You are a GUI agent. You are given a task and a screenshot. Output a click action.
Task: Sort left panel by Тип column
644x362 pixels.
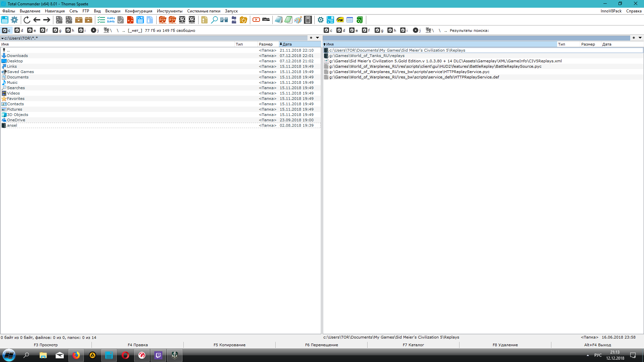tap(246, 44)
